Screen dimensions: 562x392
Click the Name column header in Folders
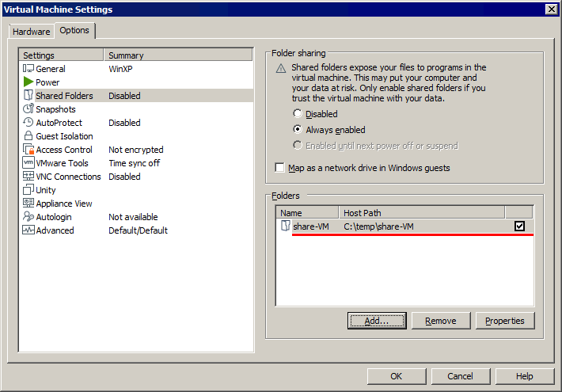[x=308, y=213]
